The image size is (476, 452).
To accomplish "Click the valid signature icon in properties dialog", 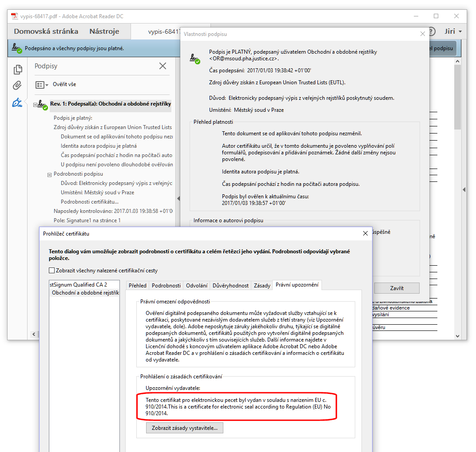I will click(195, 58).
